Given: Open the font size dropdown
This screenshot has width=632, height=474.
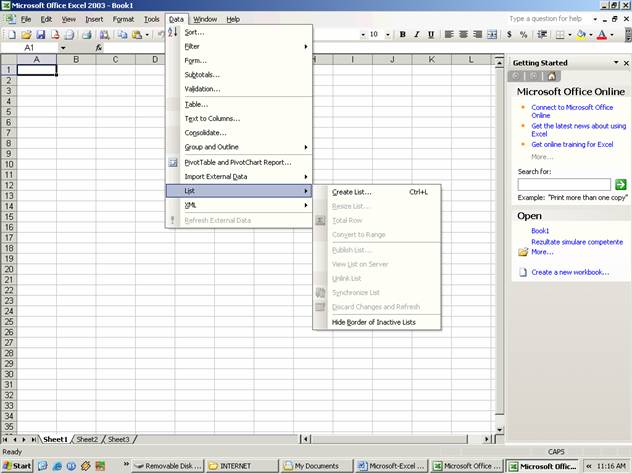Looking at the screenshot, I should [387, 35].
